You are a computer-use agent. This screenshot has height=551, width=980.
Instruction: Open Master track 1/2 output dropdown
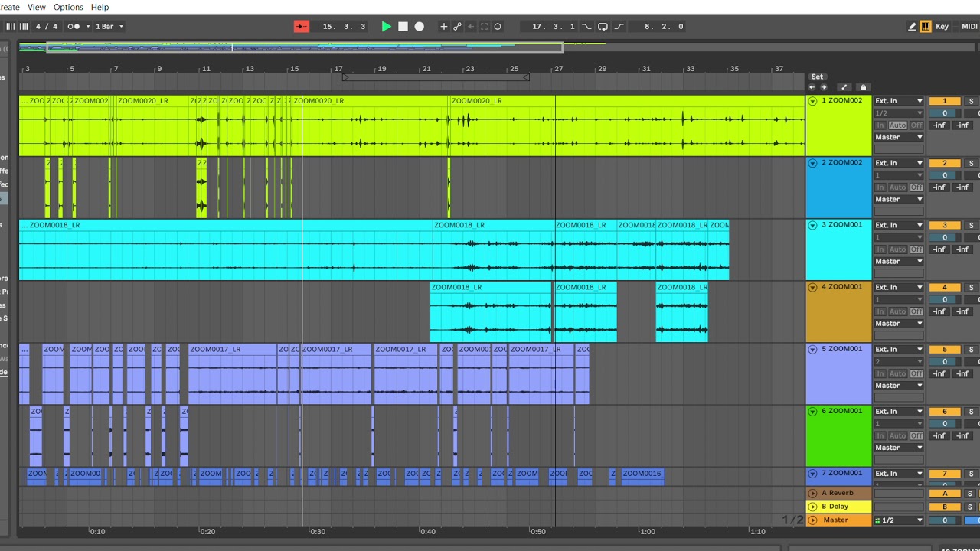pos(899,520)
